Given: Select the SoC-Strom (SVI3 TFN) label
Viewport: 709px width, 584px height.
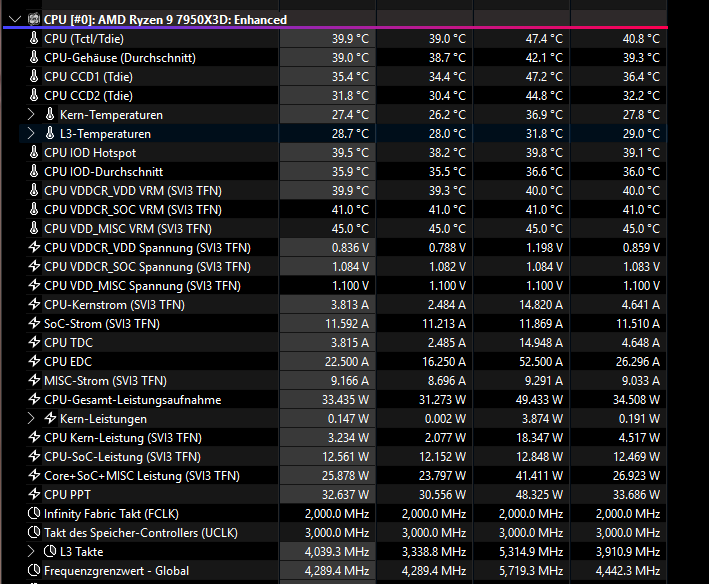Looking at the screenshot, I should [x=102, y=324].
